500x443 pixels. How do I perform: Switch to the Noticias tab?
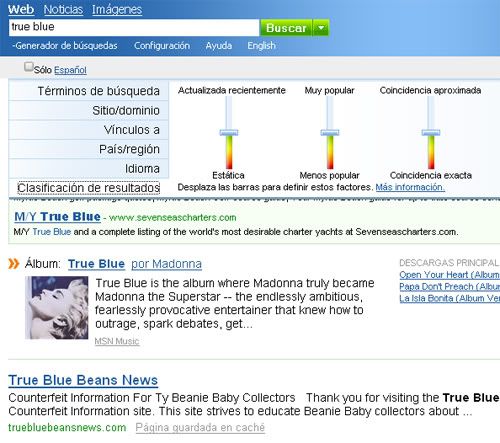click(x=63, y=9)
